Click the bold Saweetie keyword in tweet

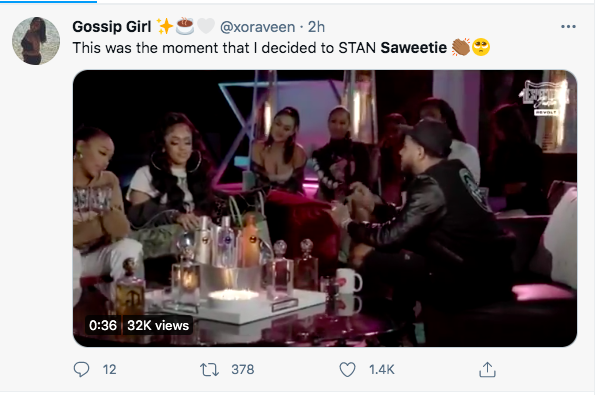414,48
